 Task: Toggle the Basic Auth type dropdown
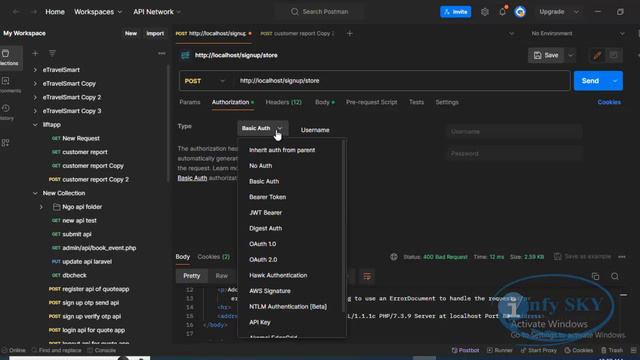tap(262, 128)
